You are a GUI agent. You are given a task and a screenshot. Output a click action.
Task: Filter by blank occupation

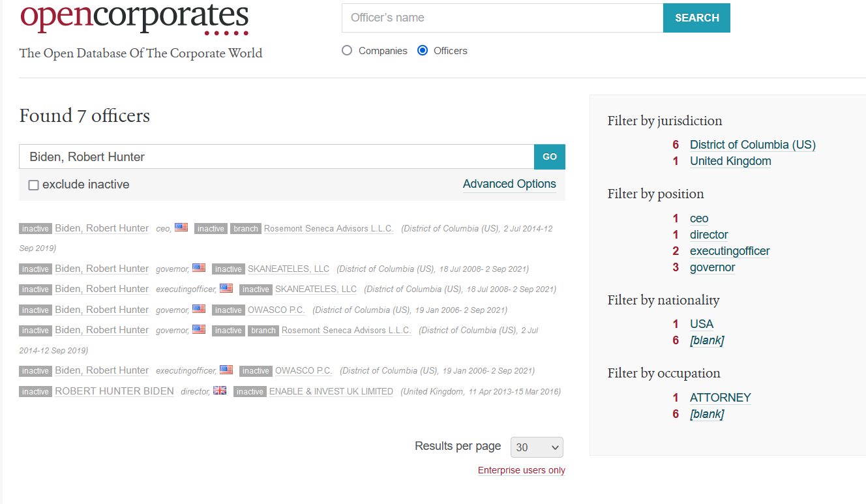click(707, 414)
